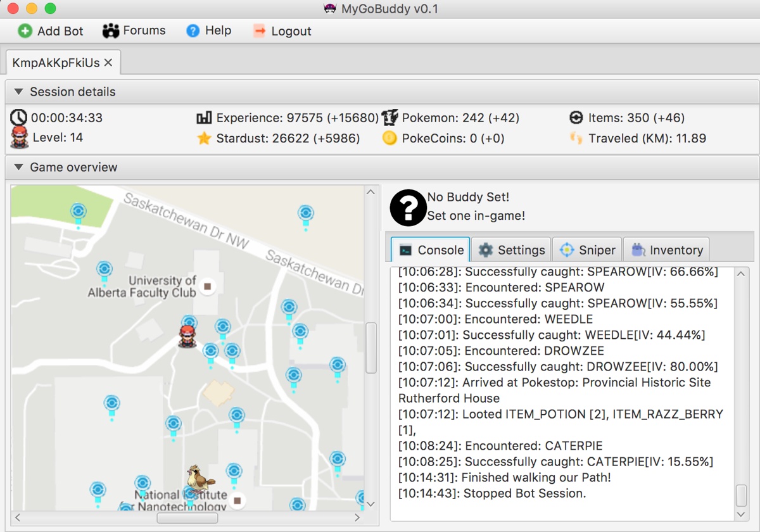
Task: Click the Traveled footprints icon
Action: point(576,138)
